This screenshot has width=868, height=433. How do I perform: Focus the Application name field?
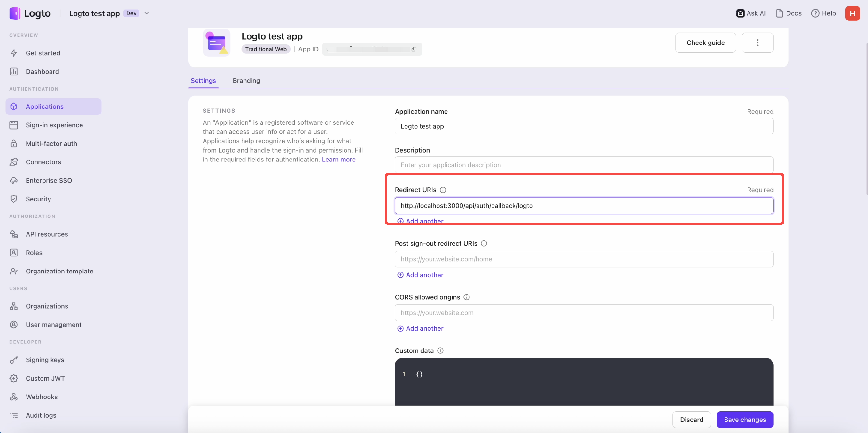tap(584, 126)
